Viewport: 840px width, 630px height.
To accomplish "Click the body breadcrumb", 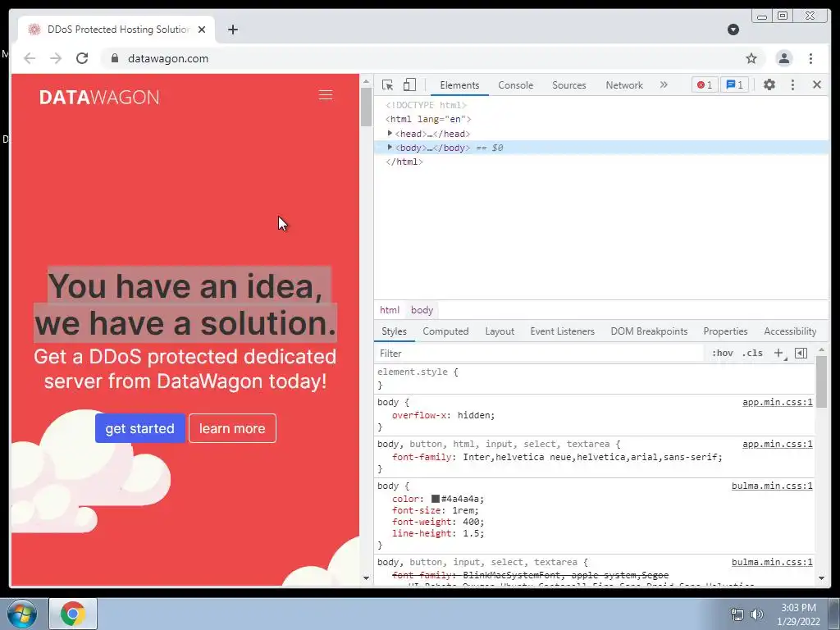I will tap(422, 310).
